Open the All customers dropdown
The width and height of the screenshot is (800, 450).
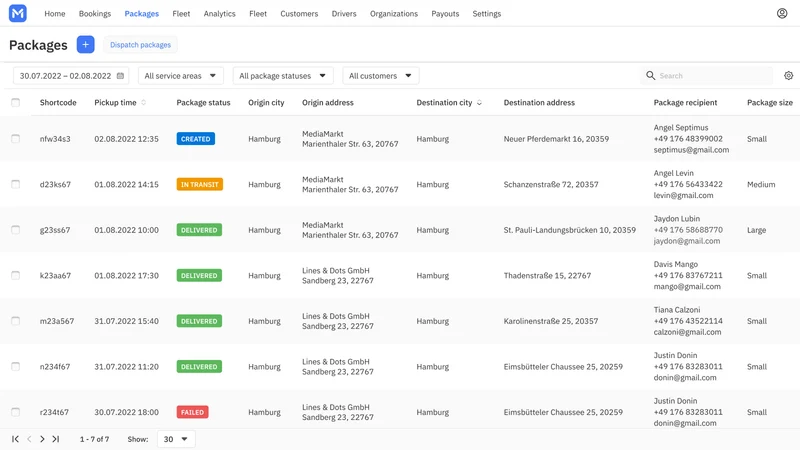[381, 76]
